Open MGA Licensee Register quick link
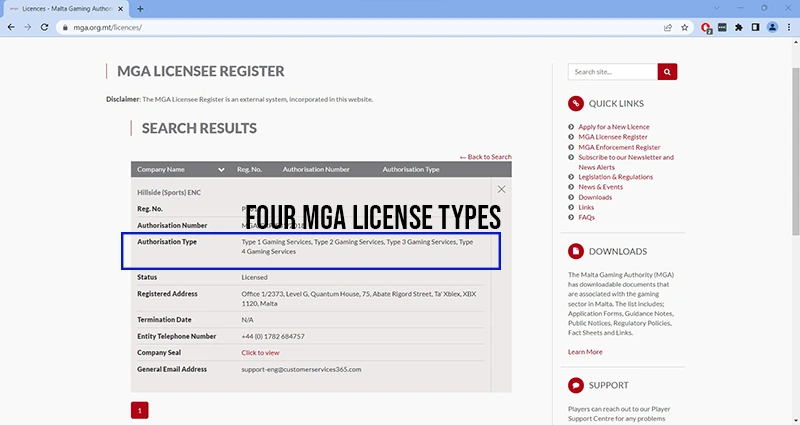Viewport: 800px width, 425px height. coord(613,137)
